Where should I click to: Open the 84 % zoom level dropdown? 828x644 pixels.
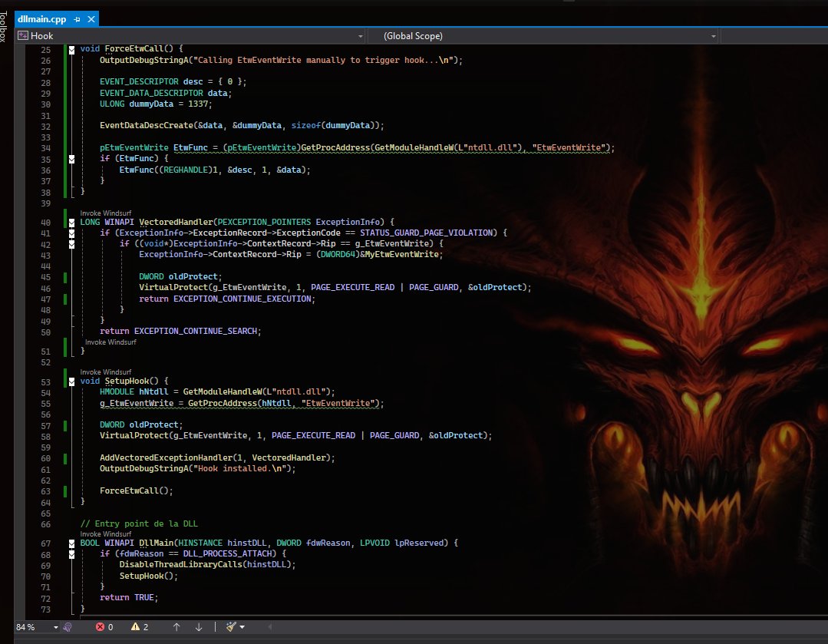pyautogui.click(x=55, y=627)
